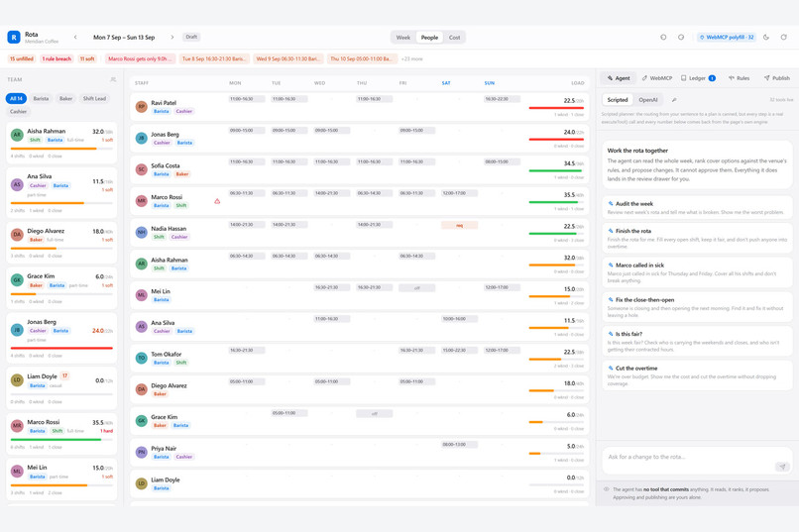Click the eye icon in the agent footer note

tap(606, 489)
